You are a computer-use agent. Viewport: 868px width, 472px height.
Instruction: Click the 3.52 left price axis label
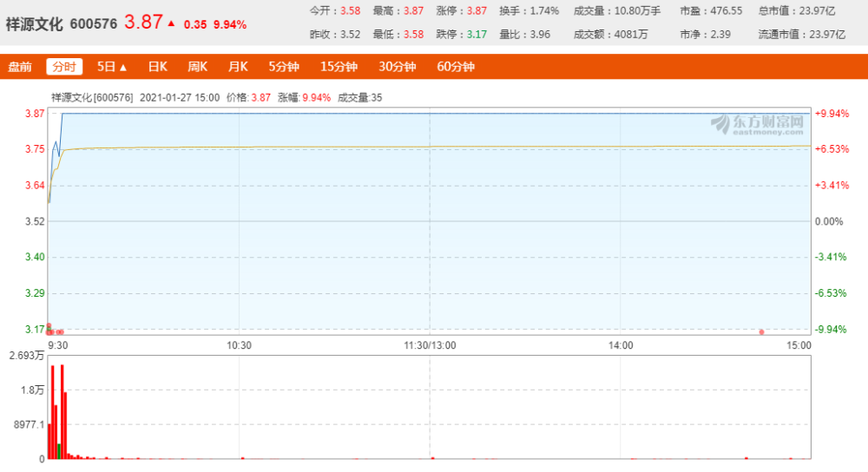(x=35, y=221)
